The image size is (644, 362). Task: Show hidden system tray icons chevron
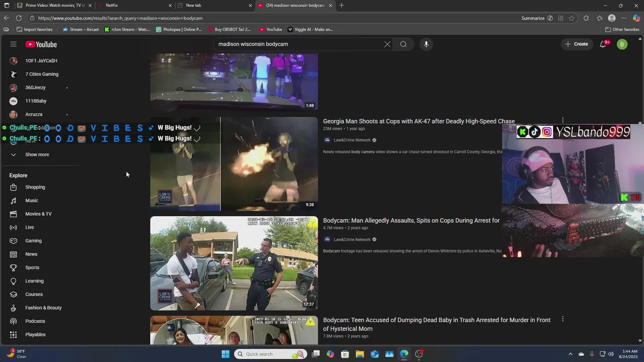tap(570, 354)
